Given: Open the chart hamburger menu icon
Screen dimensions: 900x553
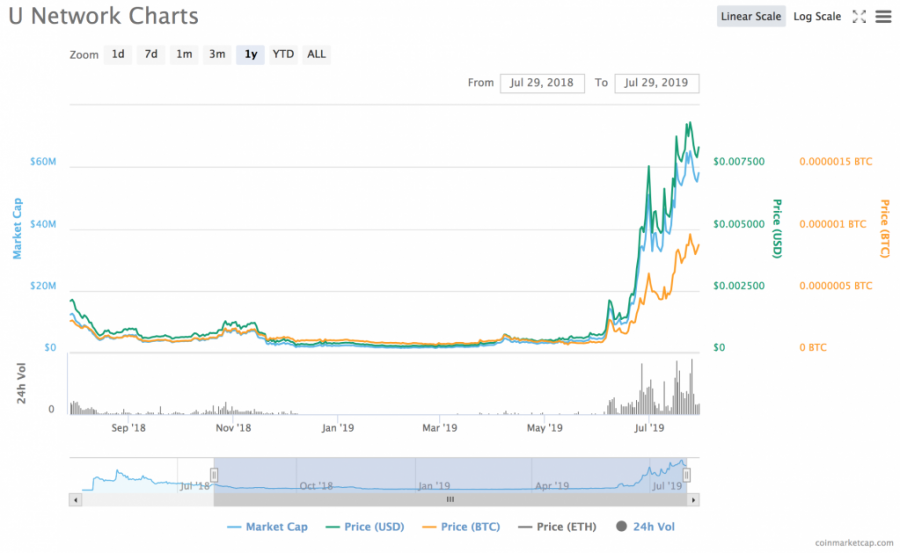Looking at the screenshot, I should pos(883,17).
